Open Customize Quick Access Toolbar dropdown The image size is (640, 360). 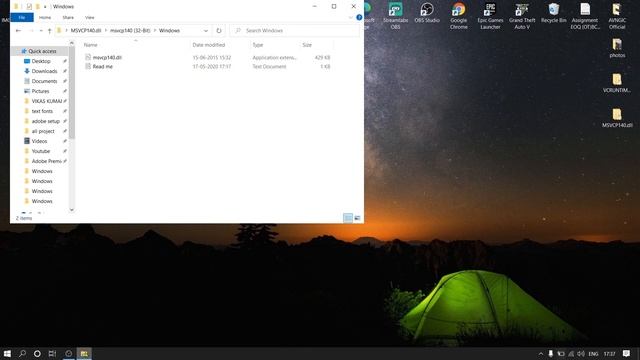[x=45, y=7]
